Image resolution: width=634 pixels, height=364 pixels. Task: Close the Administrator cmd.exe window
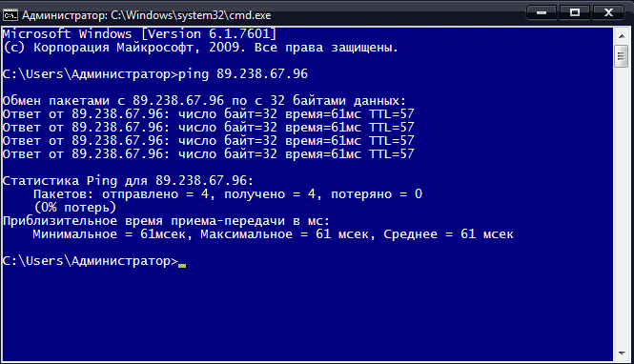pos(608,12)
